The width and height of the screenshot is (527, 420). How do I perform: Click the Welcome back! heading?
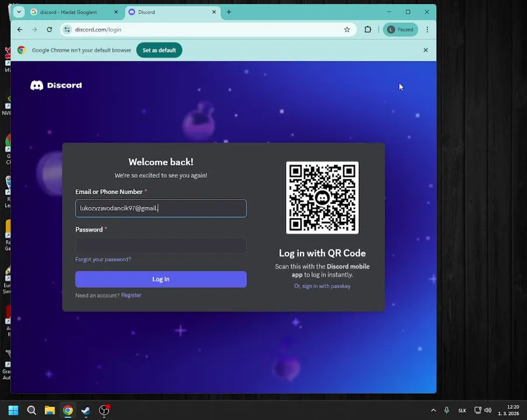point(160,162)
